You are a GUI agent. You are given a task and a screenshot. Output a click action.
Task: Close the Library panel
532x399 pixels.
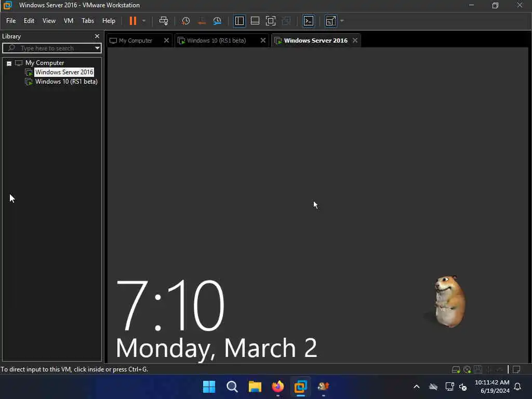tap(97, 36)
